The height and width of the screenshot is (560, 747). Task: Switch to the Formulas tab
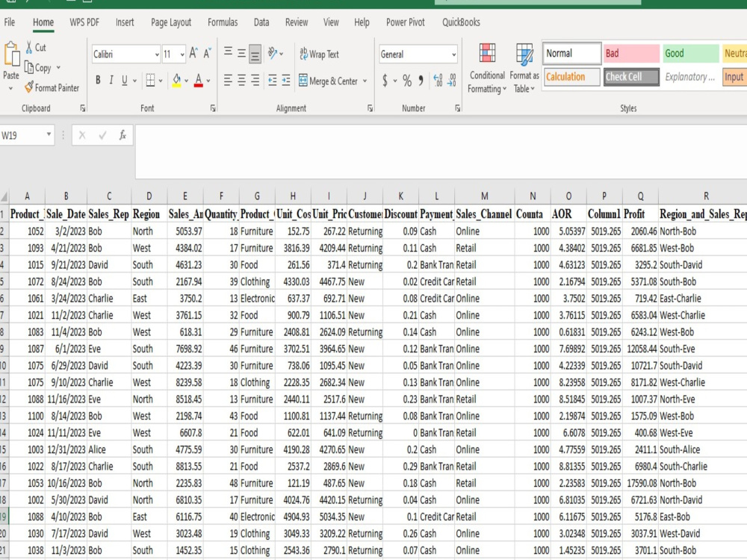[223, 22]
